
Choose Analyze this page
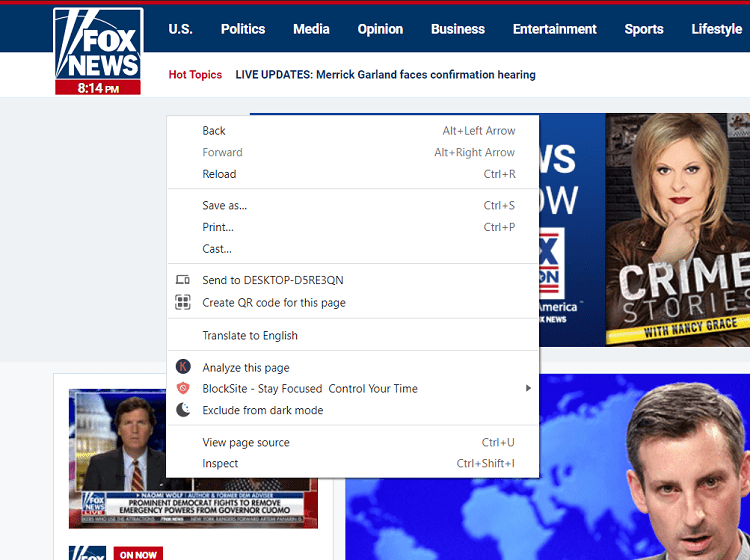pyautogui.click(x=353, y=367)
